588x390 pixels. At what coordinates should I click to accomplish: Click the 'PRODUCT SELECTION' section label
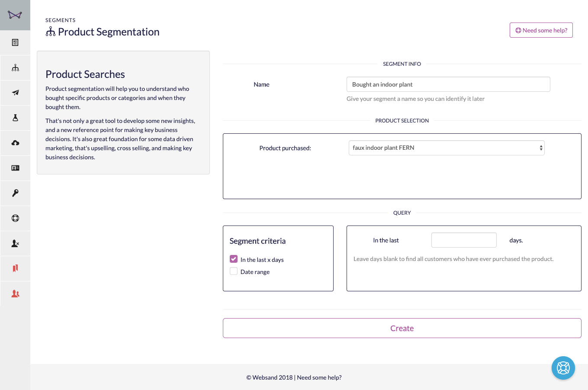pos(402,121)
